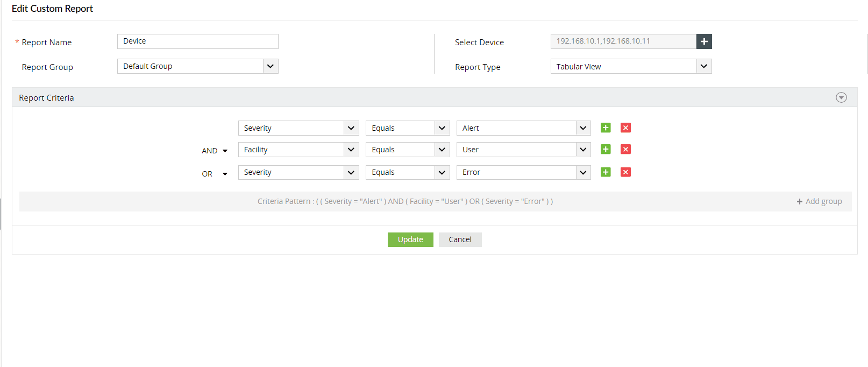The width and height of the screenshot is (868, 367).
Task: Open the Alert value dropdown
Action: [x=583, y=128]
